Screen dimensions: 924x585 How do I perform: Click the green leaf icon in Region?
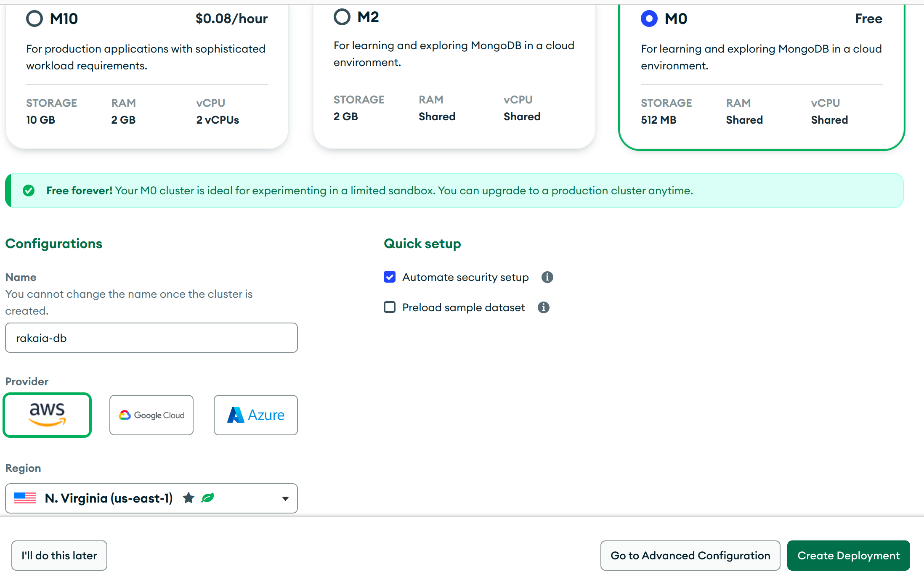[x=208, y=498]
